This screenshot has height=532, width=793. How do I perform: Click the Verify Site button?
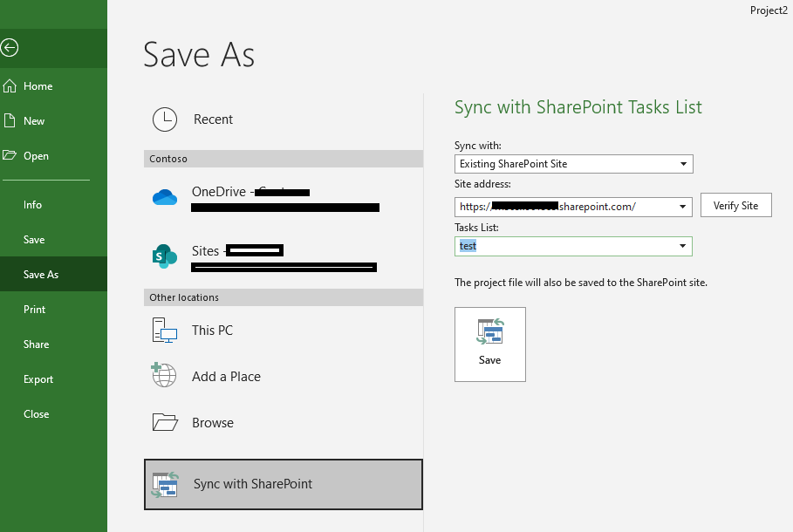coord(735,205)
